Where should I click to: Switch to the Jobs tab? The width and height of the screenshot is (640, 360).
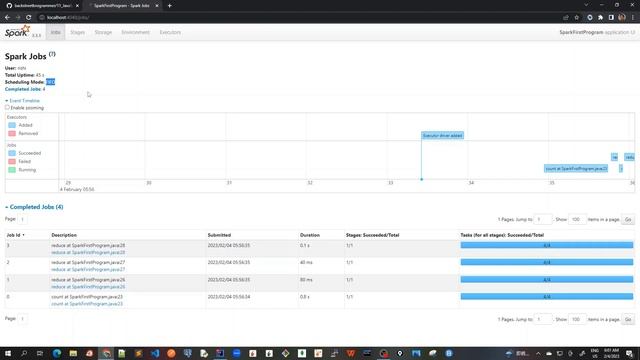[56, 32]
